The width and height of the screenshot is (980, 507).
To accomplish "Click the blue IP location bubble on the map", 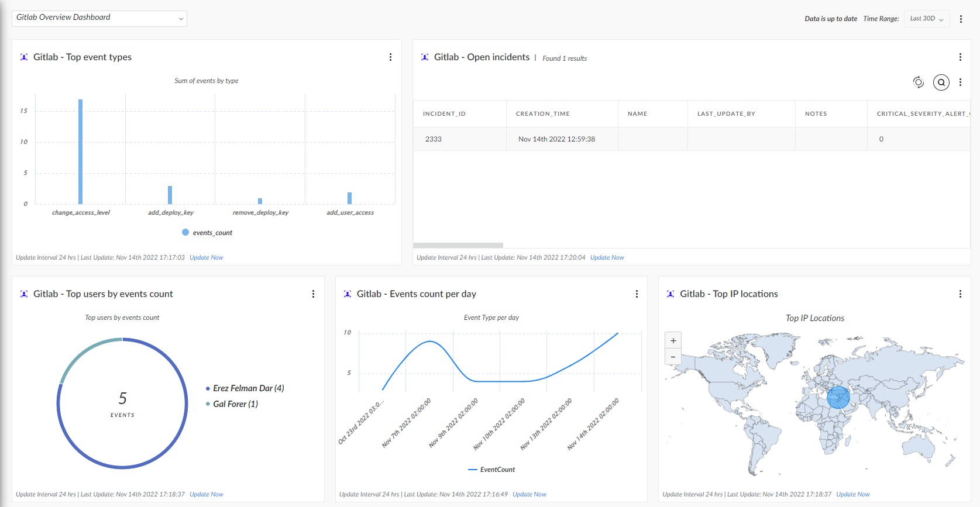I will coord(838,398).
